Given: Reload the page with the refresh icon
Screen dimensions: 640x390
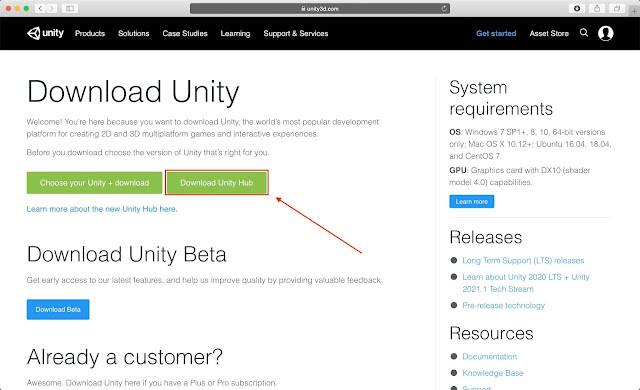Looking at the screenshot, I should pos(444,8).
